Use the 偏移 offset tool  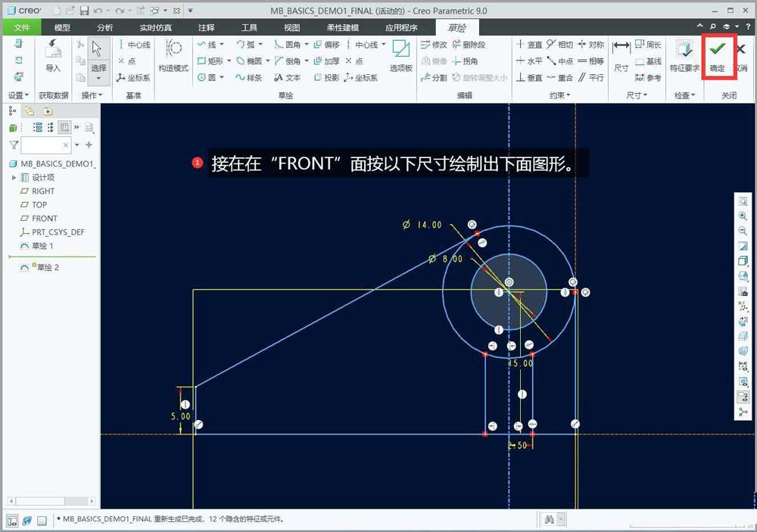327,45
